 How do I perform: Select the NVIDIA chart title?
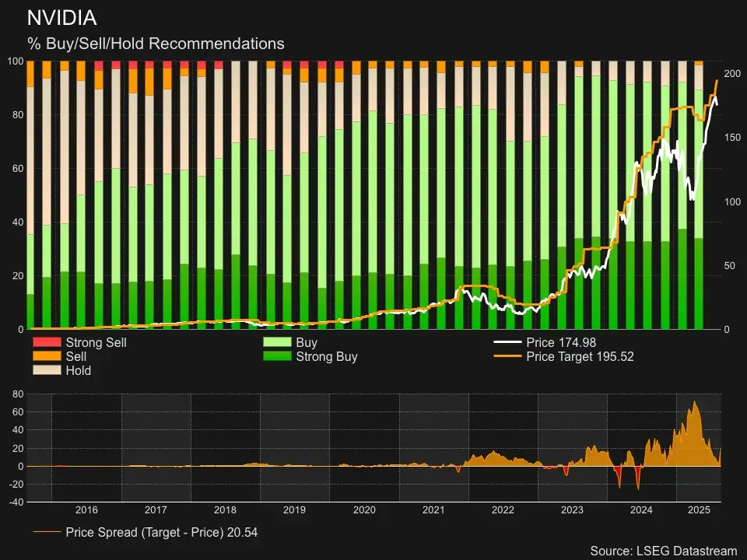pos(62,18)
